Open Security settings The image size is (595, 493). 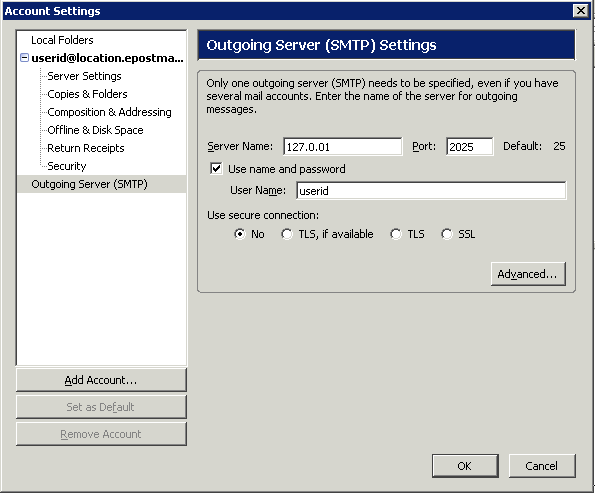[67, 166]
